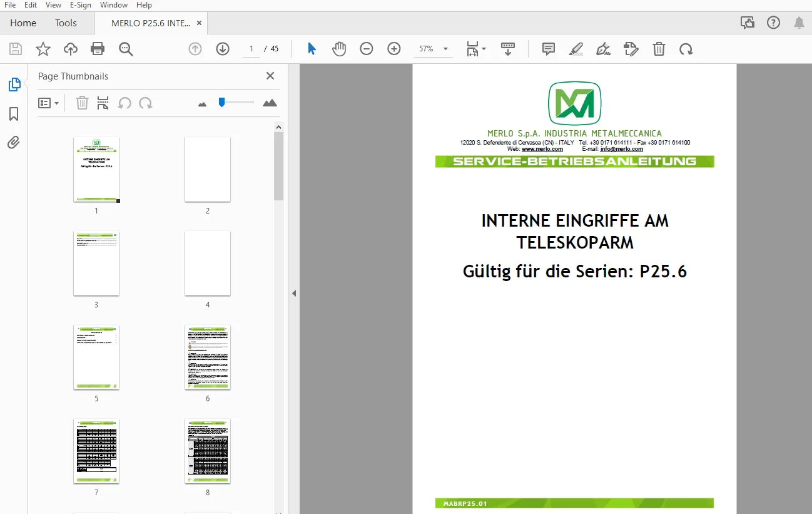Open the Attachments paperclip panel
This screenshot has width=812, height=514.
click(14, 143)
